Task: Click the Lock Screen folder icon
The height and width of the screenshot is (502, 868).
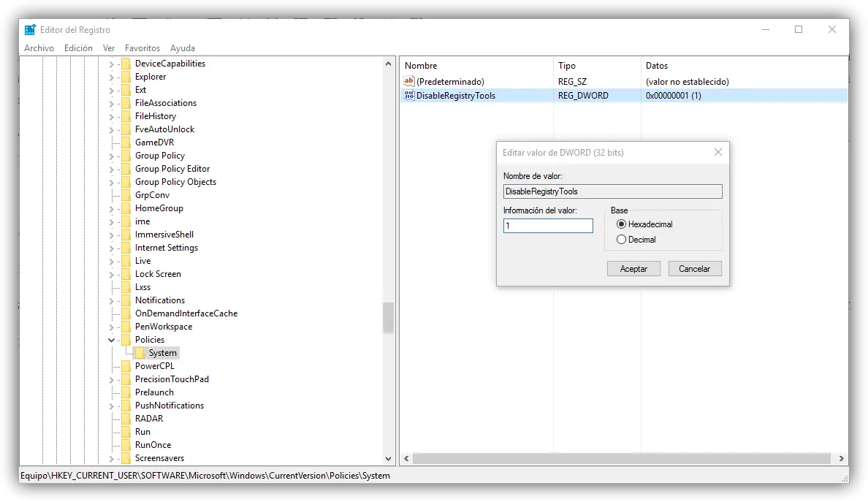Action: pos(126,274)
